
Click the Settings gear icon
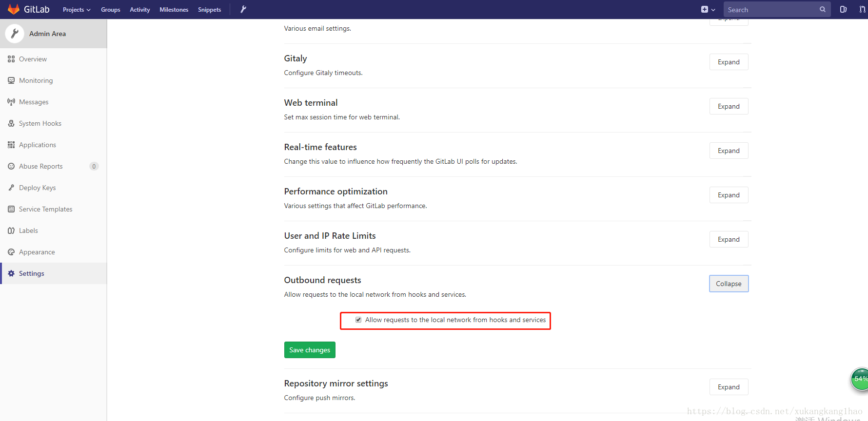[11, 273]
